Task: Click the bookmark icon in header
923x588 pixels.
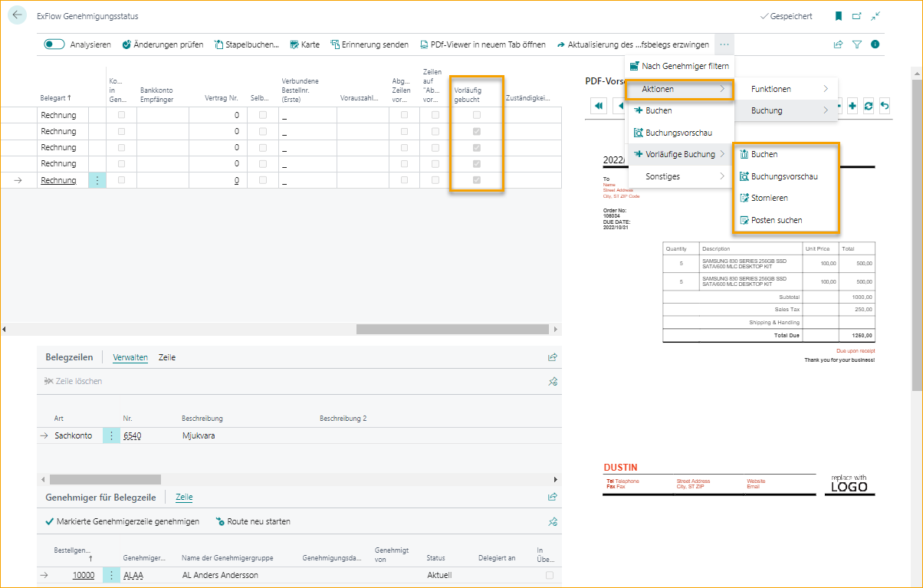Action: (x=839, y=16)
